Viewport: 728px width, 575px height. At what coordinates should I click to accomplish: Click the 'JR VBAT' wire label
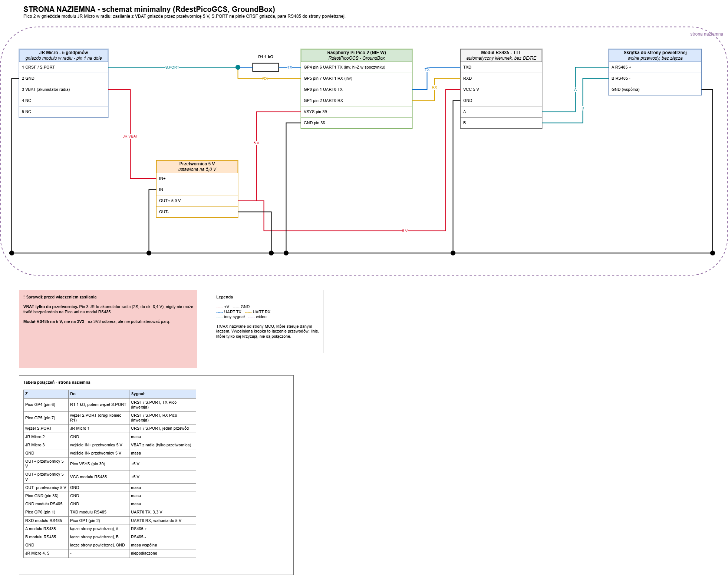click(130, 136)
